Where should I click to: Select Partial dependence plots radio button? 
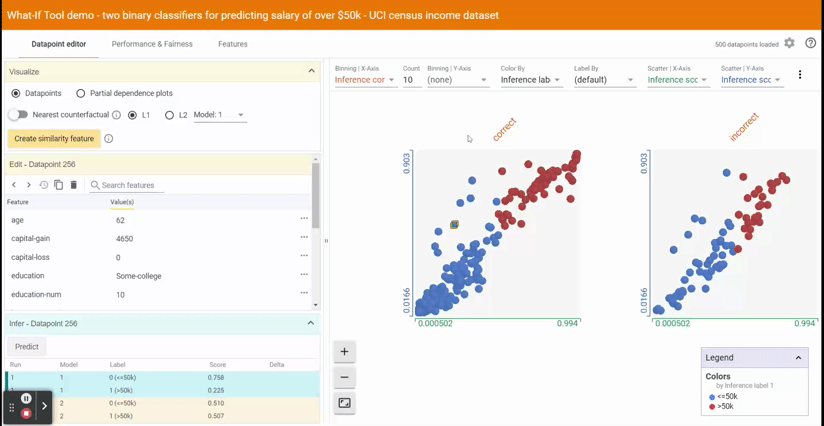pos(80,93)
